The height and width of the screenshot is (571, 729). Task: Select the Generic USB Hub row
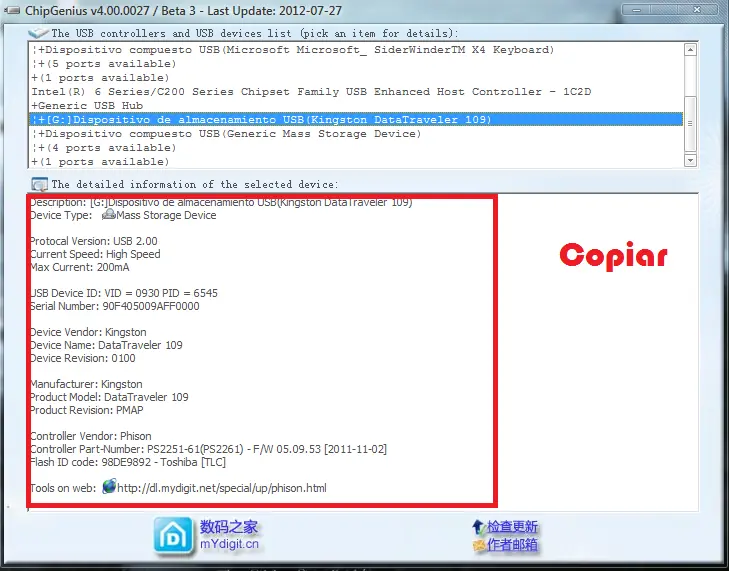[356, 106]
